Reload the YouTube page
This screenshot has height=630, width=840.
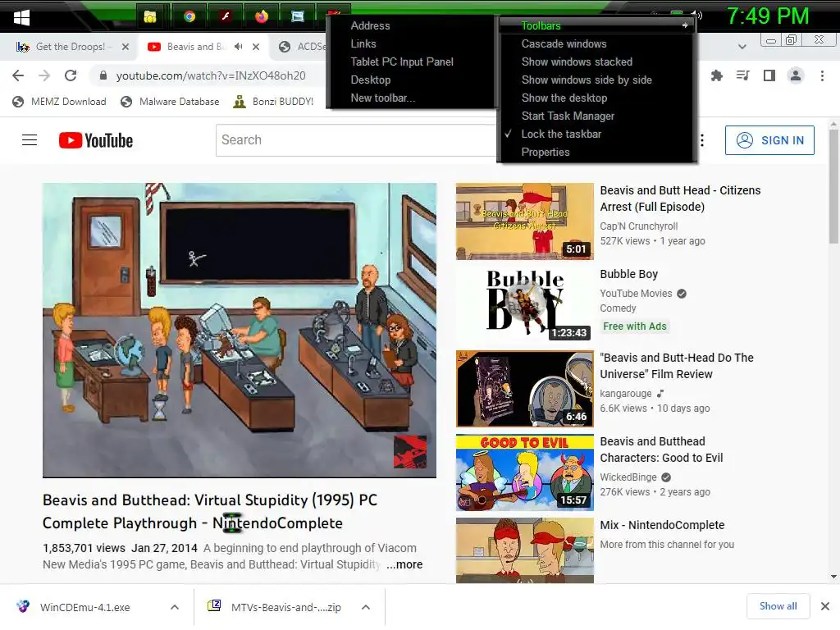click(x=71, y=75)
